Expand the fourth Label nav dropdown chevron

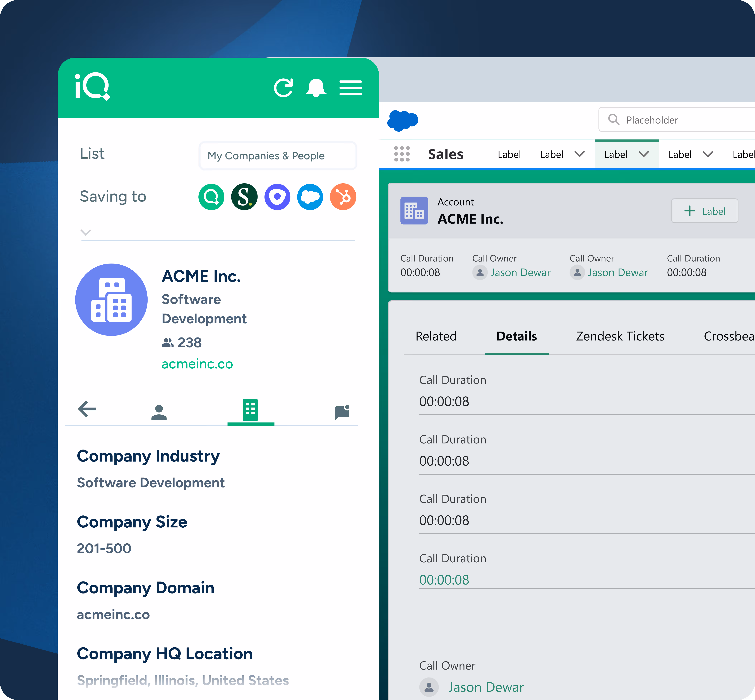pos(708,154)
